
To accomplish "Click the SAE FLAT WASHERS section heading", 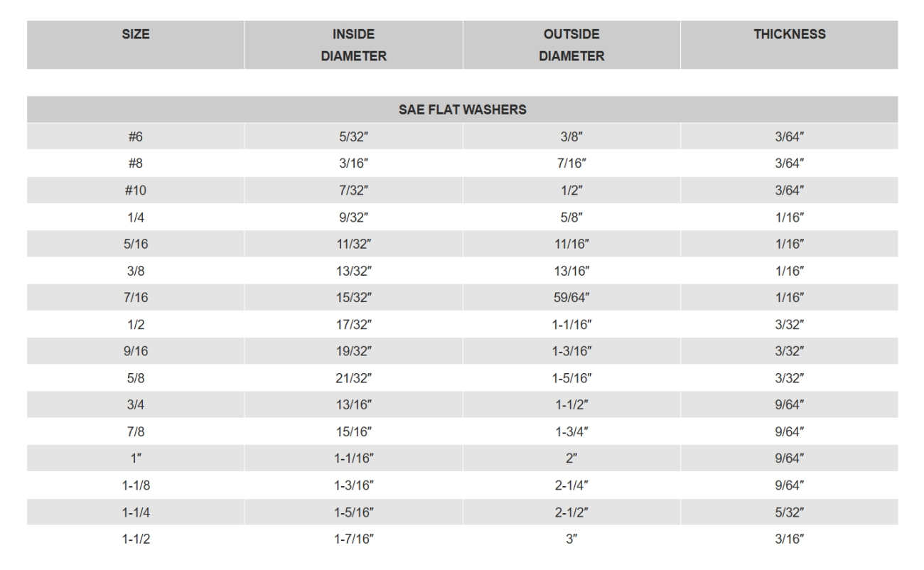I will (x=462, y=110).
